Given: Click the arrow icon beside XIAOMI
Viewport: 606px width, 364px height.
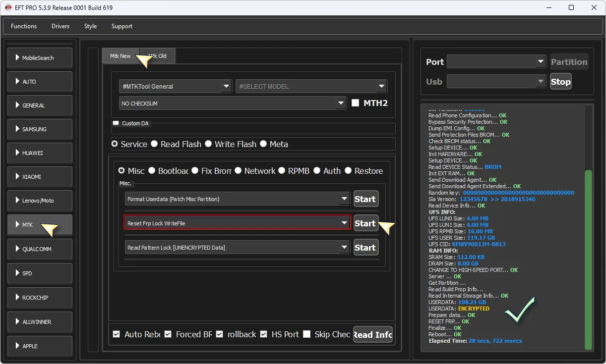Looking at the screenshot, I should tap(17, 177).
